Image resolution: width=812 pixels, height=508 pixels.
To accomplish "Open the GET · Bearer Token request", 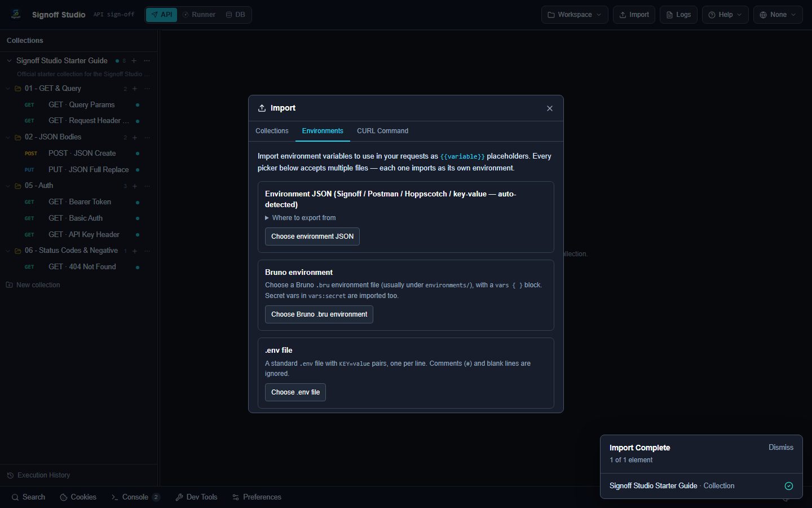I will tap(79, 202).
